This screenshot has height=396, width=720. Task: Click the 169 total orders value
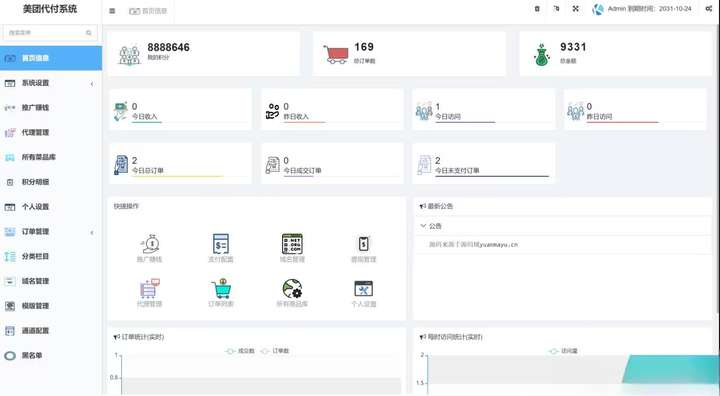[364, 47]
